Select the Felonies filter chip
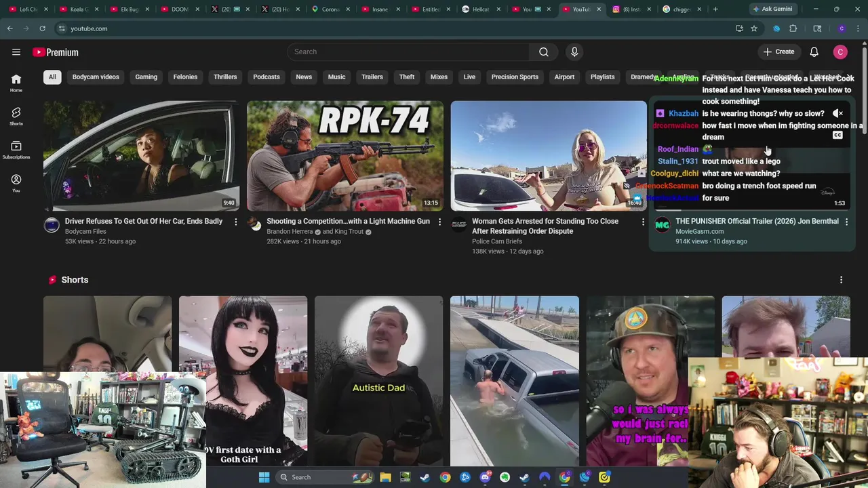The image size is (868, 488). point(185,77)
